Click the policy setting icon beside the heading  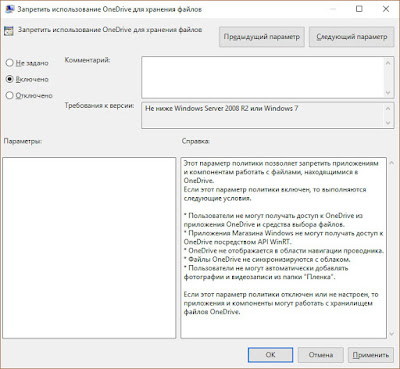[x=9, y=31]
